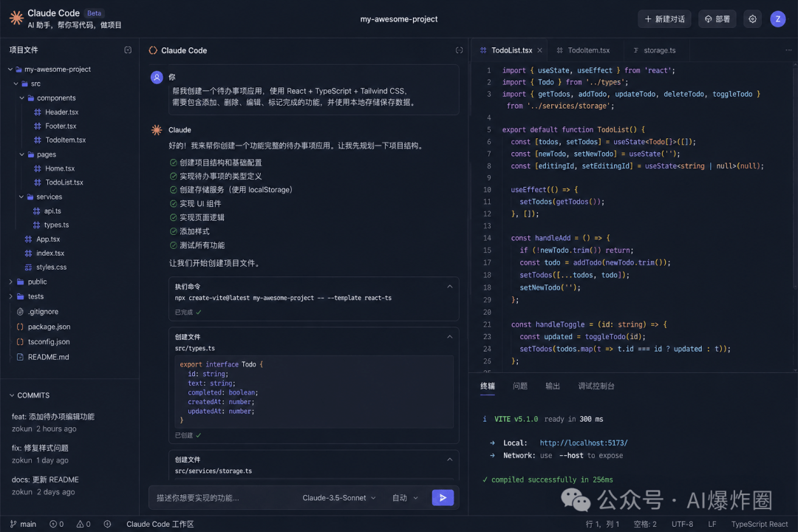Collapse my-awesome-project root folder

click(x=10, y=69)
